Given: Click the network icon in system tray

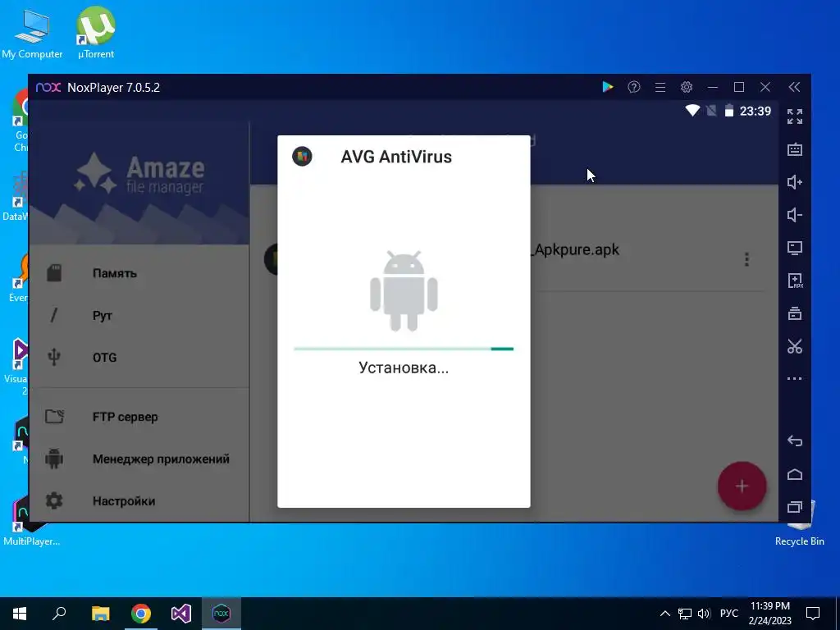Looking at the screenshot, I should 685,614.
